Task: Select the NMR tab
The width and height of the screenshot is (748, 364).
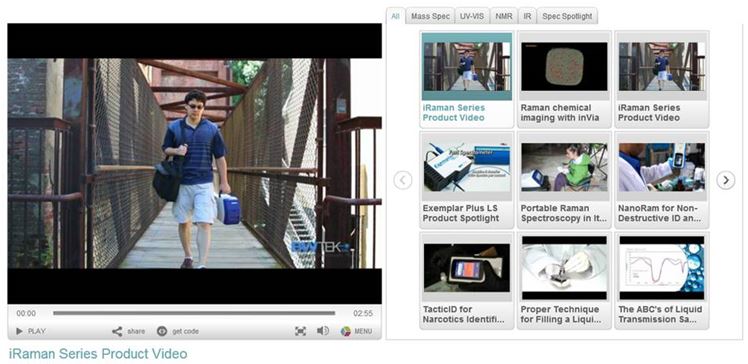Action: pos(504,16)
